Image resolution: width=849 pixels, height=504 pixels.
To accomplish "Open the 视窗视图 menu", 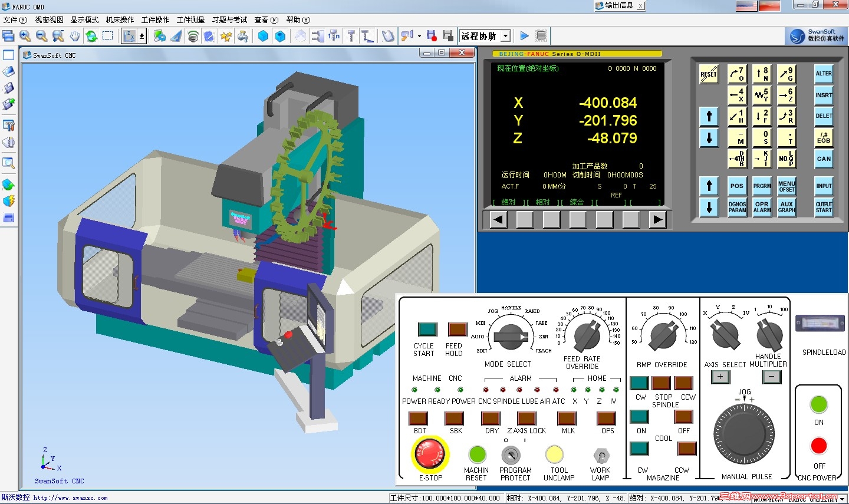I will 49,19.
